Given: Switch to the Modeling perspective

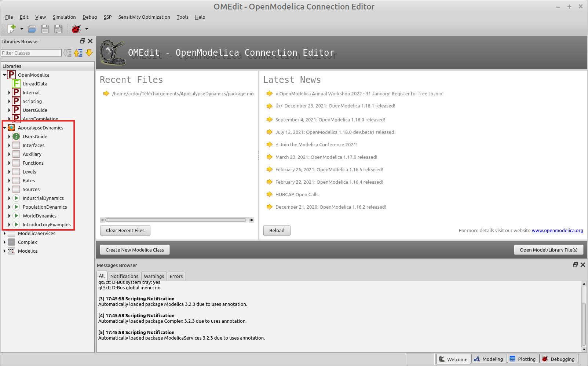Looking at the screenshot, I should tap(489, 359).
